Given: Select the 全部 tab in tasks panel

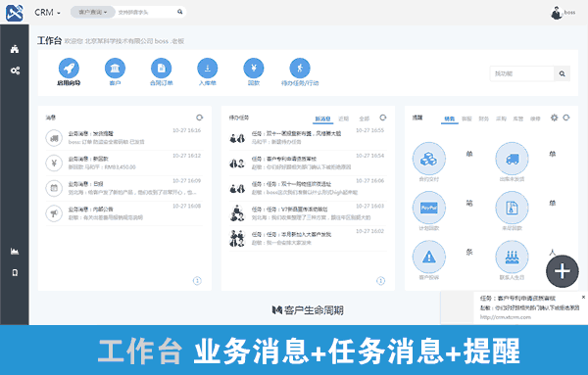Looking at the screenshot, I should pos(365,118).
